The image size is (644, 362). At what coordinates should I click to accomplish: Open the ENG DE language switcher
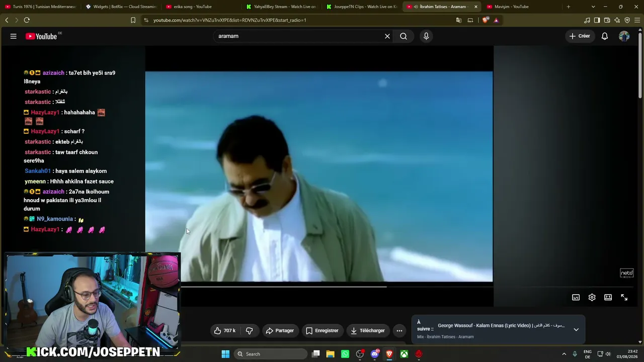point(588,354)
